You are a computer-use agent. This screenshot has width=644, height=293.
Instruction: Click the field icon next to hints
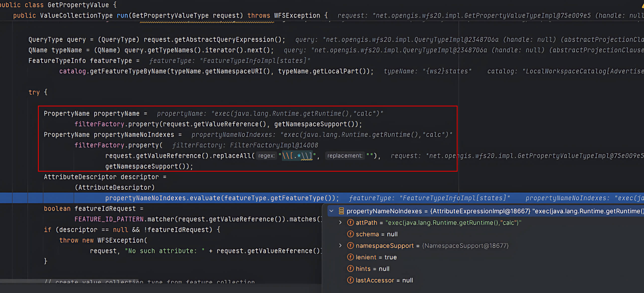click(x=350, y=268)
